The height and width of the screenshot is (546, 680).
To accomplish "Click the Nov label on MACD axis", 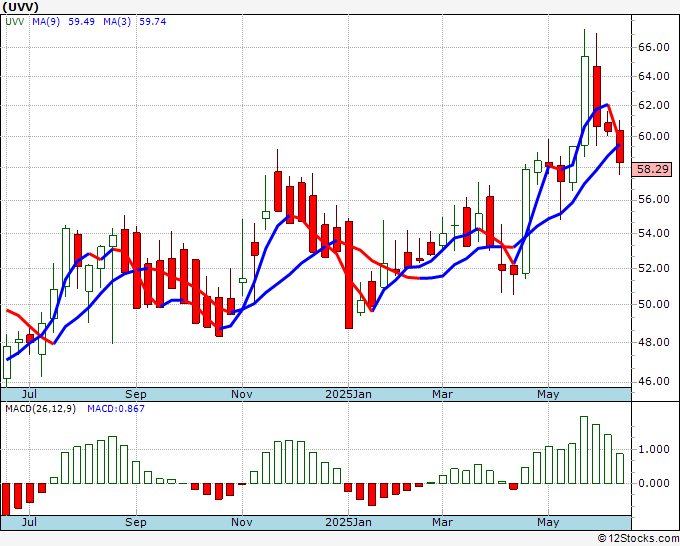I will pos(242,522).
